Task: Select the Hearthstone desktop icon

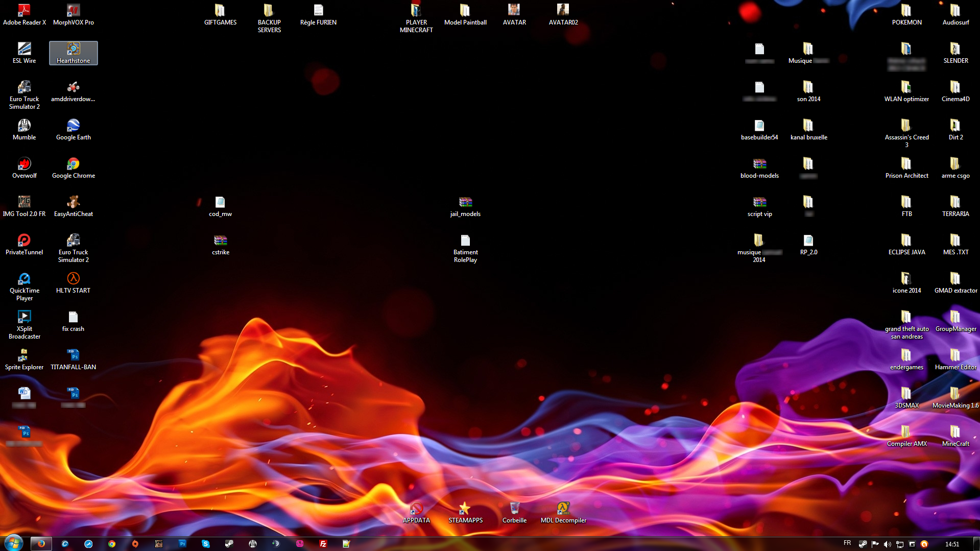Action: click(73, 53)
